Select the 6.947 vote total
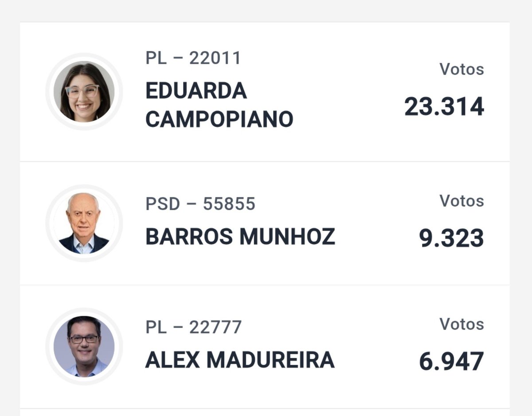This screenshot has width=532, height=416. pyautogui.click(x=452, y=362)
